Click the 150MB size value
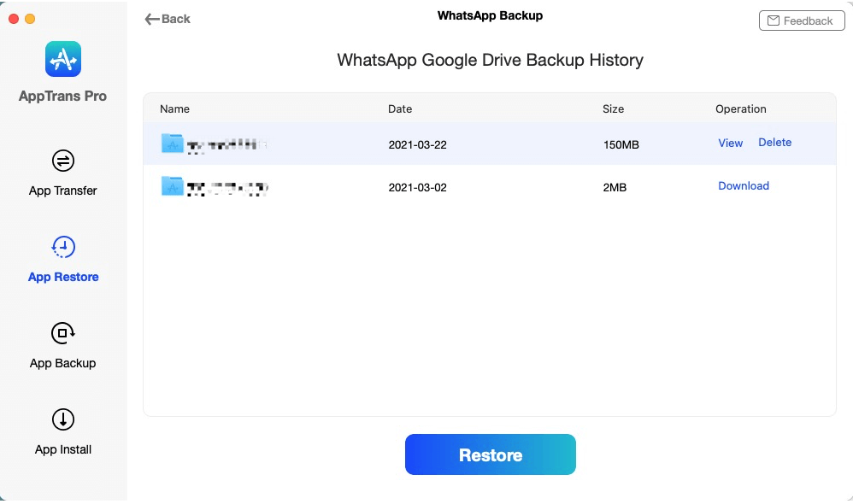Viewport: 853px width, 504px height. (x=621, y=144)
